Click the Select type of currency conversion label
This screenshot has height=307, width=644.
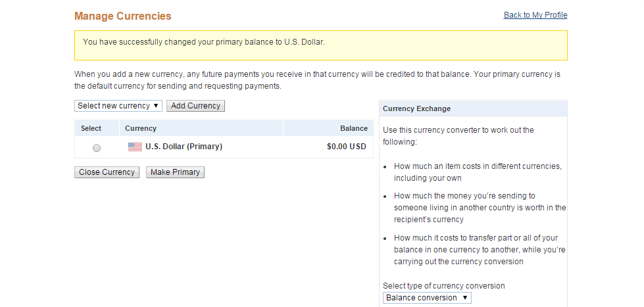coord(443,286)
